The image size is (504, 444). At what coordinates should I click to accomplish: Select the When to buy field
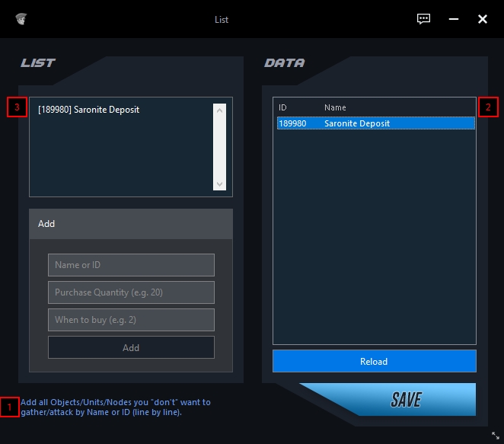pyautogui.click(x=131, y=320)
